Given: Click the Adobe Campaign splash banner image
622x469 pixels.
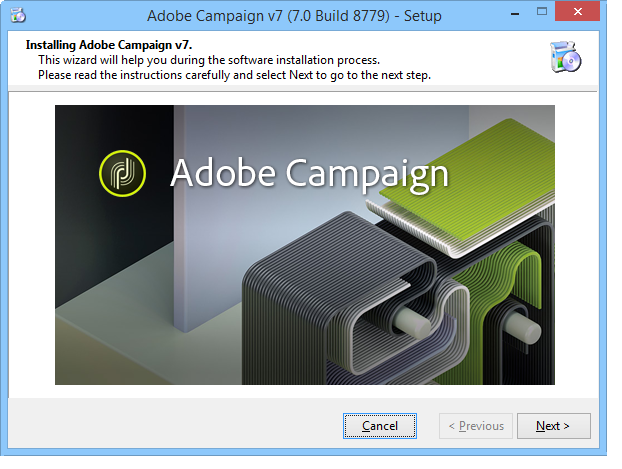Looking at the screenshot, I should (305, 245).
